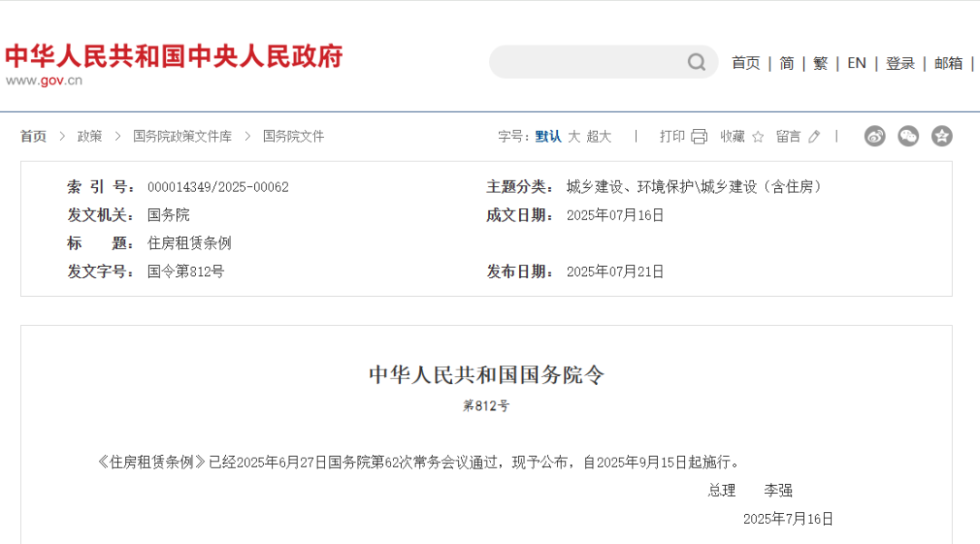The height and width of the screenshot is (544, 980).
Task: Click the 主题分类 label
Action: (519, 187)
